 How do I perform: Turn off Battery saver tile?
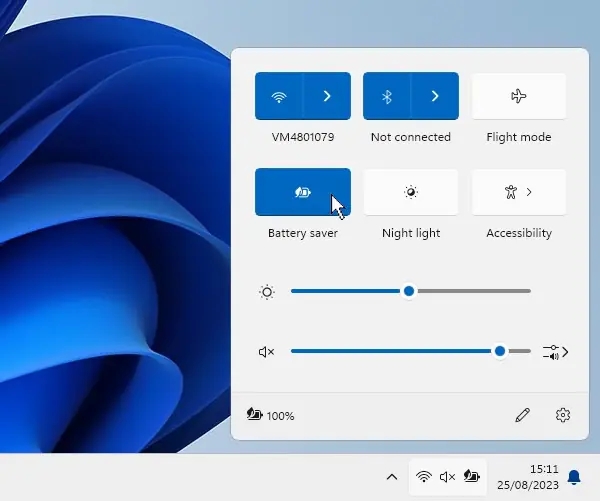(303, 192)
